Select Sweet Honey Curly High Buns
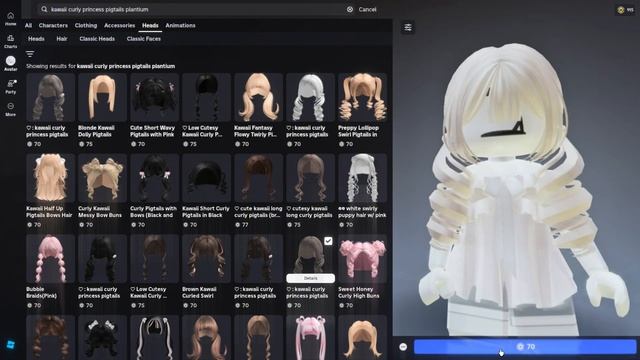Screen dimensions: 640x360 pos(362,258)
